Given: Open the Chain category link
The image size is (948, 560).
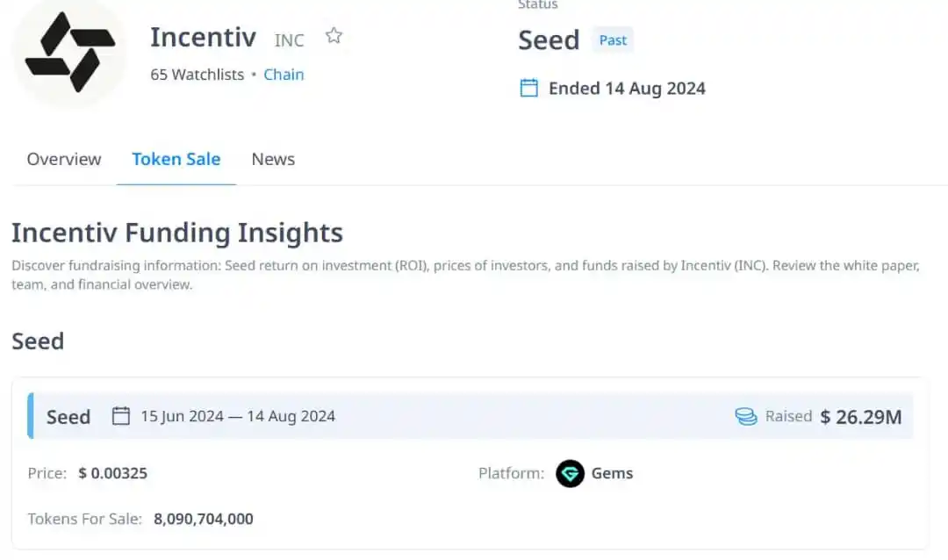Looking at the screenshot, I should click(x=284, y=75).
